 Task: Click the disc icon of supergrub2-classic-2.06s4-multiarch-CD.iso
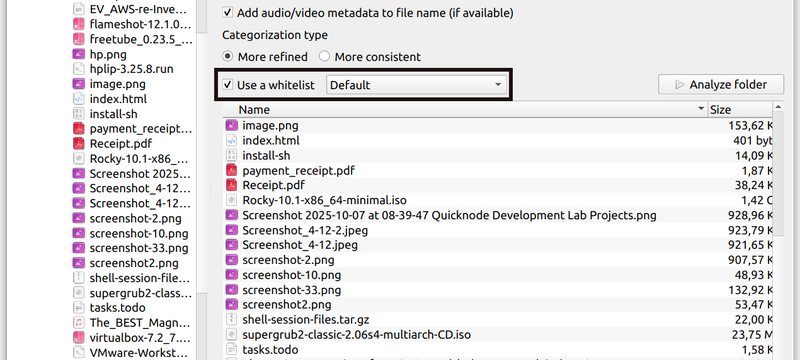232,335
